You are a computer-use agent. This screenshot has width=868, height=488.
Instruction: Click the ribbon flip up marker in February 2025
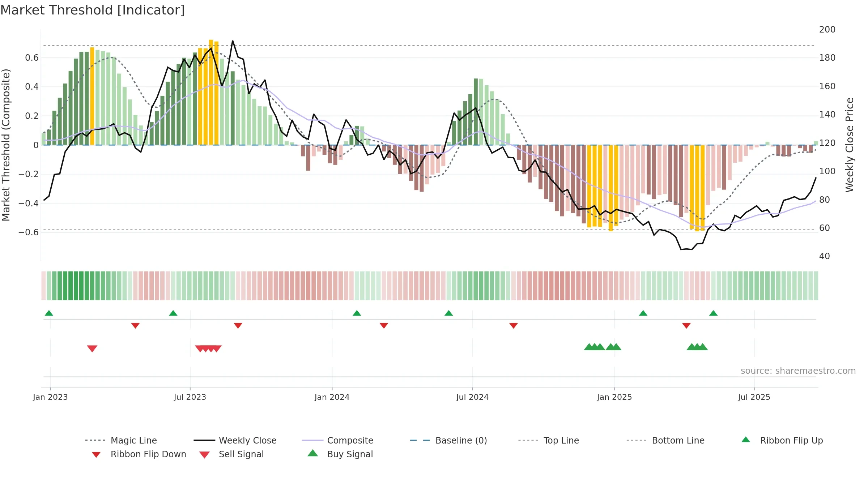(643, 313)
